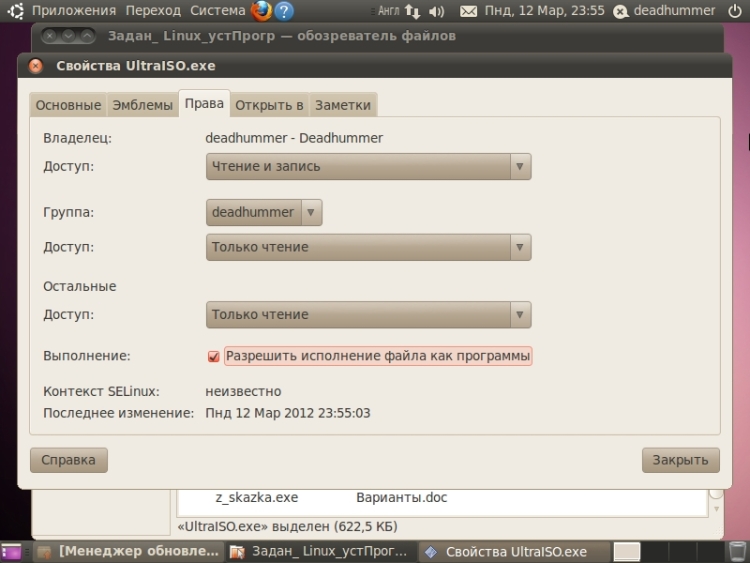
Task: Click the 'Закрыть' button
Action: (x=680, y=460)
